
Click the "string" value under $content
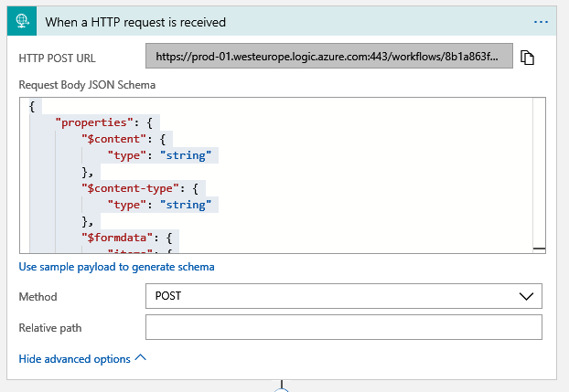pyautogui.click(x=186, y=155)
